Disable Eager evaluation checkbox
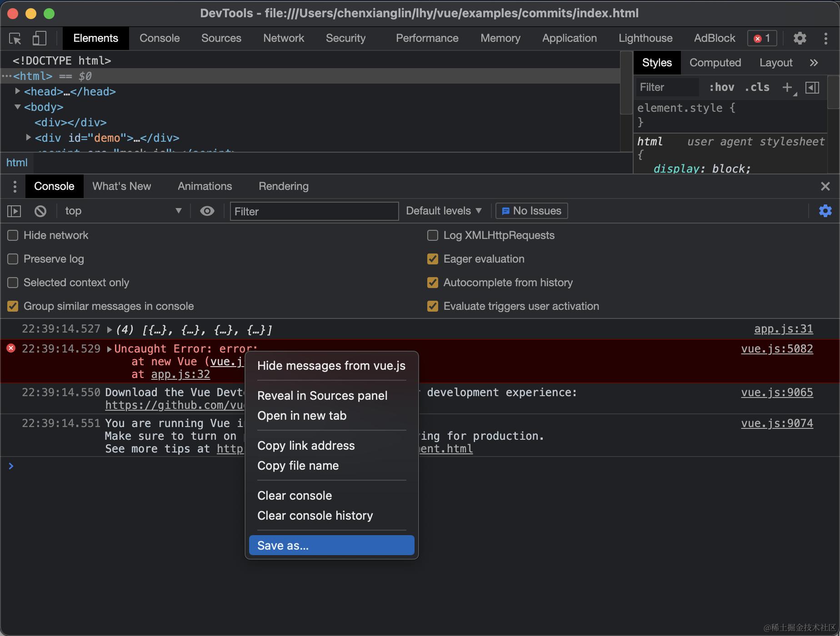Viewport: 840px width, 636px height. [x=433, y=259]
